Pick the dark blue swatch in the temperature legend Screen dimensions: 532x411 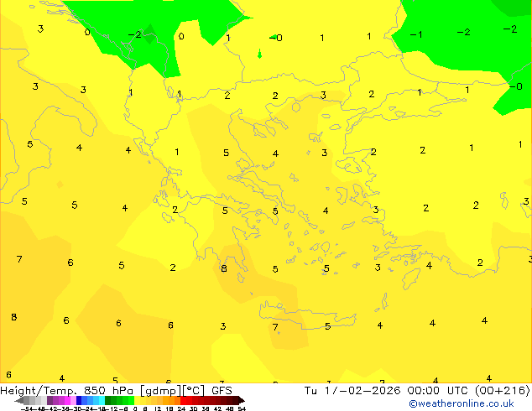point(79,401)
